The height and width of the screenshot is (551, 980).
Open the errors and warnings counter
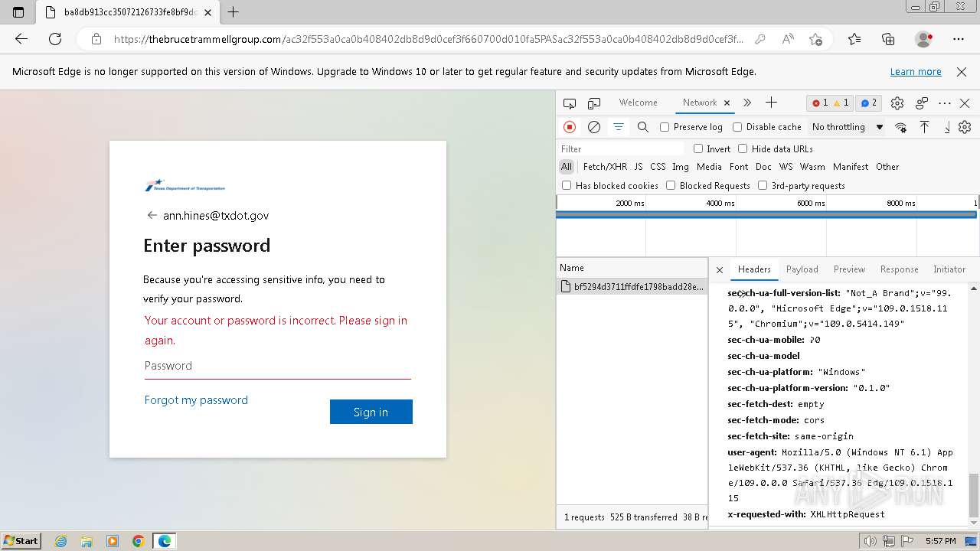pos(831,103)
